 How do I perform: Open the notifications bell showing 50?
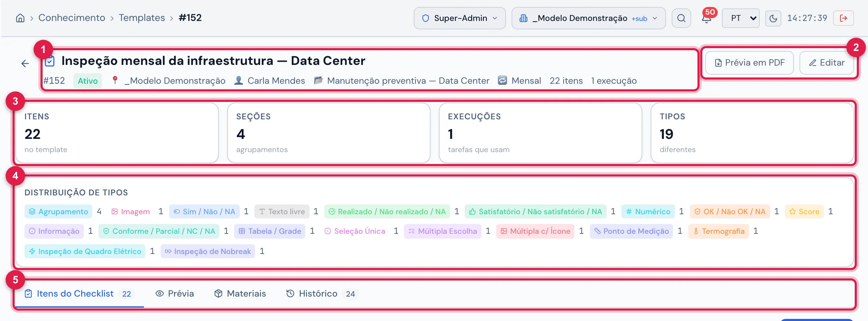click(x=707, y=18)
